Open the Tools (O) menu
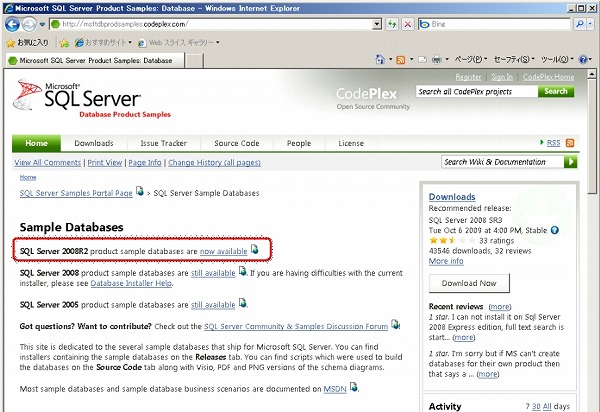Screen dimensions: 600x412 (557, 59)
